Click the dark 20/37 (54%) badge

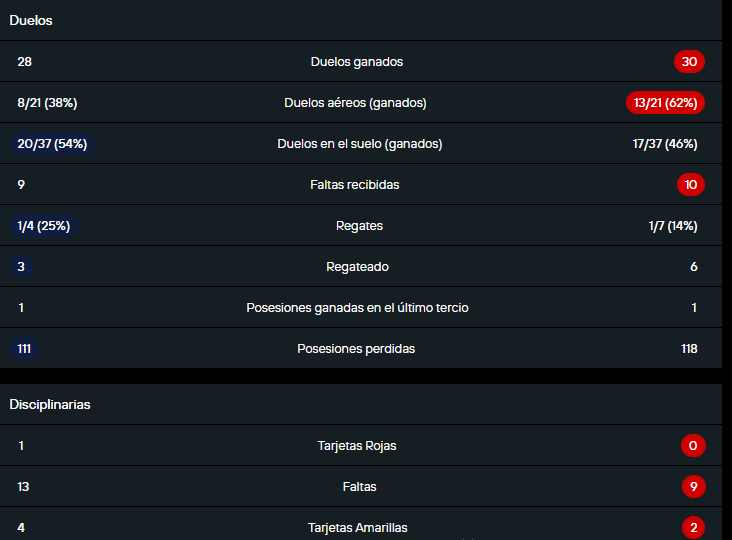[51, 144]
